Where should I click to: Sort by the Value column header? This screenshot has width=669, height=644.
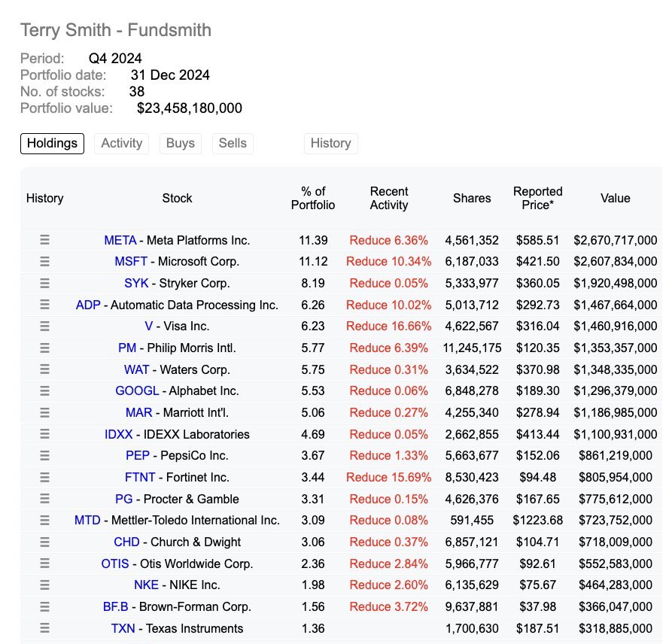click(616, 199)
